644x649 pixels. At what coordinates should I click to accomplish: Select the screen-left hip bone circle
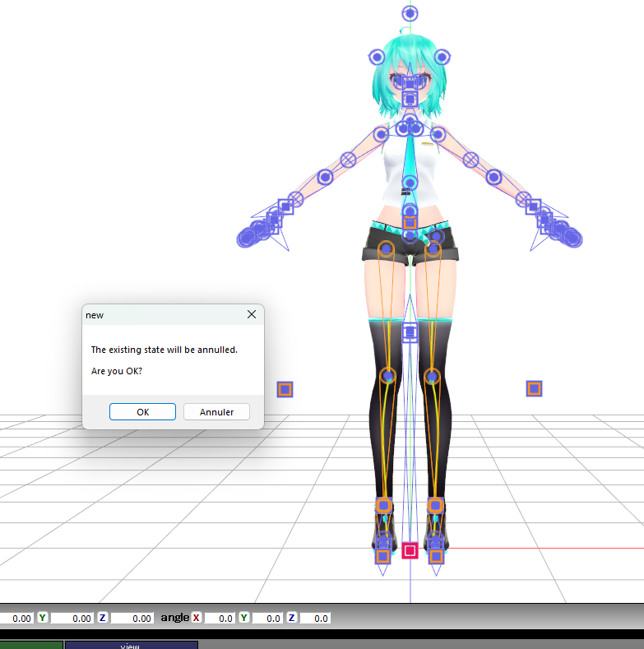point(386,248)
